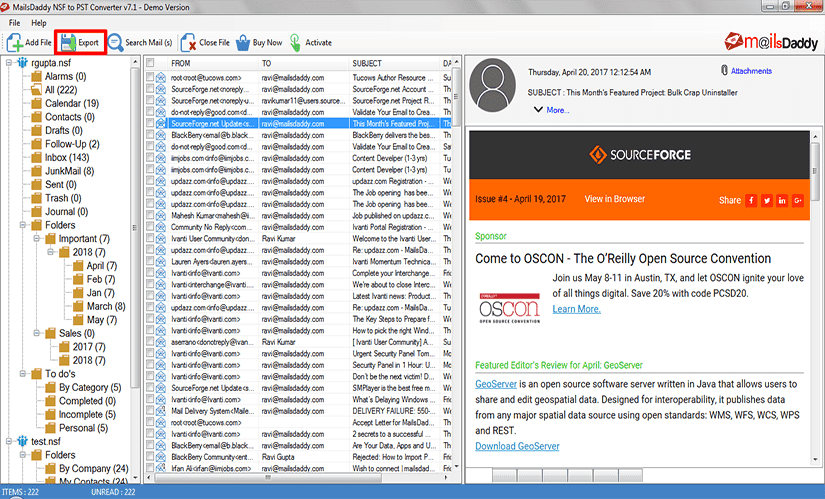Collapse the 2018 (7) node under Important
The height and width of the screenshot is (499, 825).
point(51,252)
